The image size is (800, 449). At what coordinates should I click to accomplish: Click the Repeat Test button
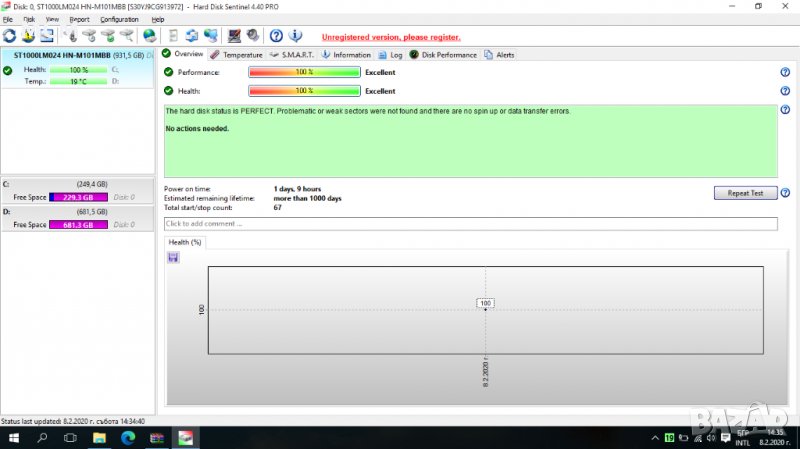pyautogui.click(x=745, y=193)
